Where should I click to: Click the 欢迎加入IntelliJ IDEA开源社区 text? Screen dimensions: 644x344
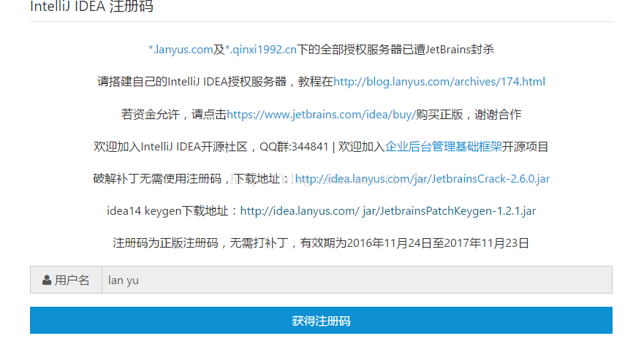pyautogui.click(x=170, y=147)
